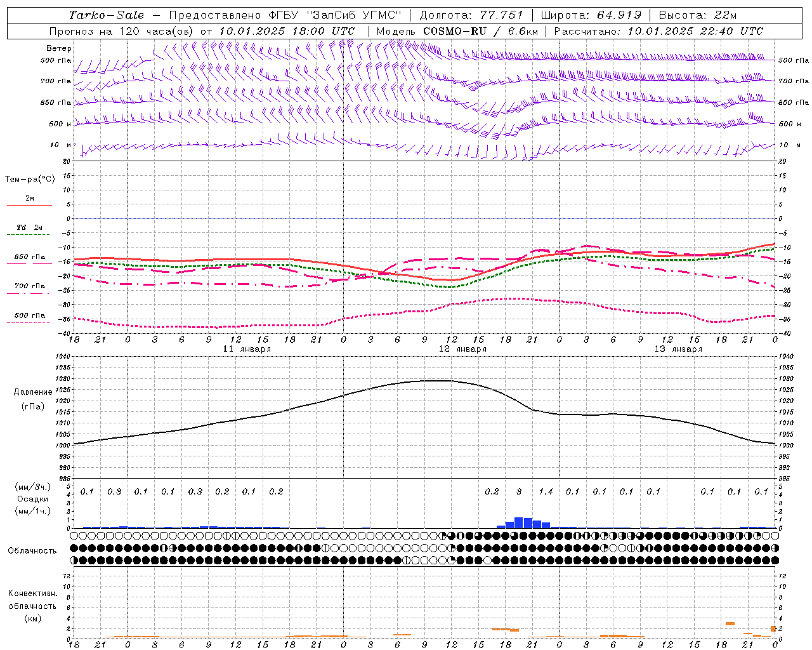
Task: Select the '(мм/1ч.)' precipitation unit label
Action: point(33,511)
